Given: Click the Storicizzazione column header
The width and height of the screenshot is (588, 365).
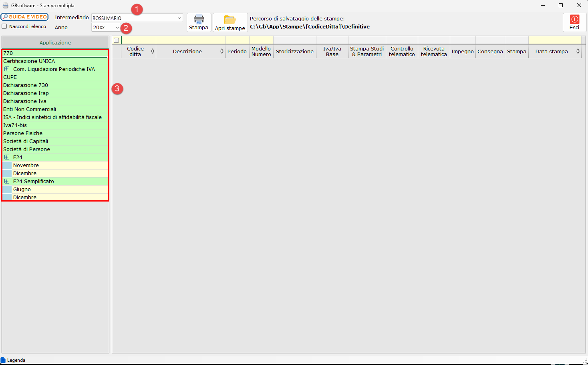Looking at the screenshot, I should 294,51.
